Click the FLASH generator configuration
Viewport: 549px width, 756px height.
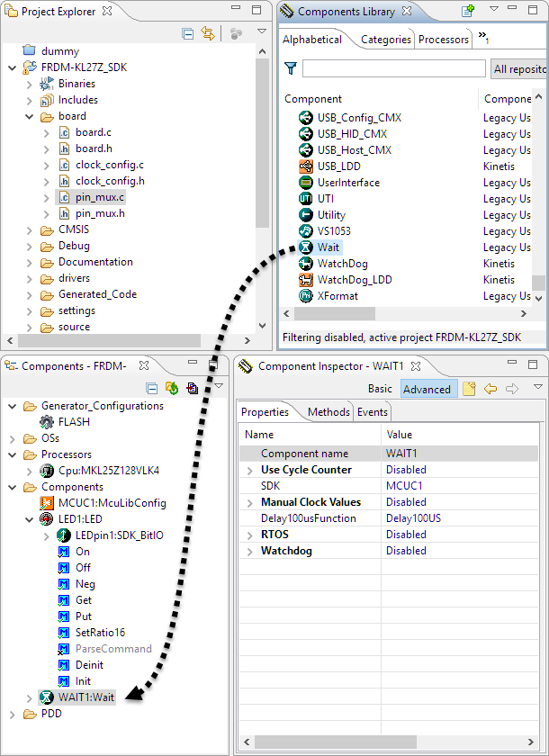[x=73, y=422]
